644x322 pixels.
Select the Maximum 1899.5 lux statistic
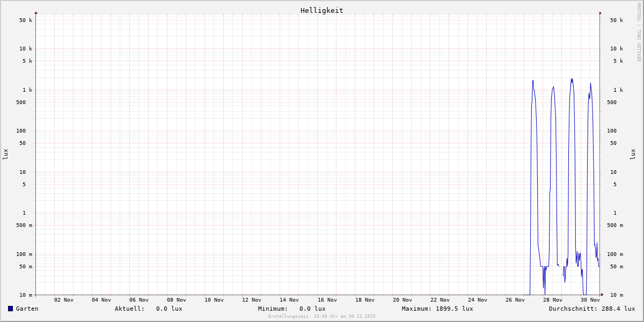click(x=437, y=309)
